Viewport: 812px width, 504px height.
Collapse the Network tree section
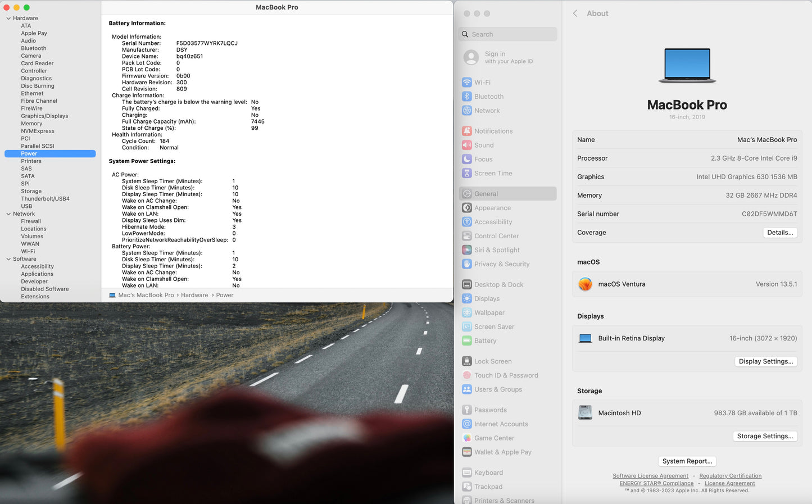(x=8, y=214)
